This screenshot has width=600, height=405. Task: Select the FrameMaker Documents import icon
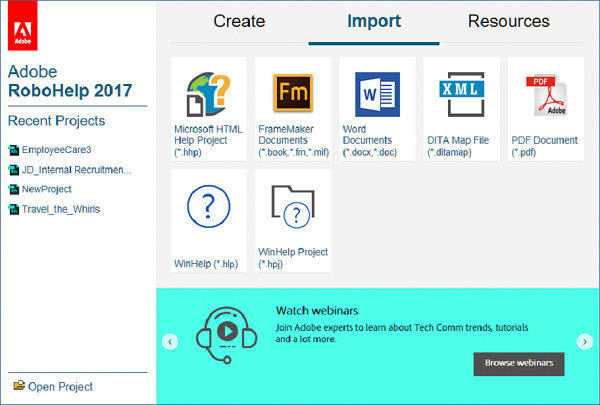(x=294, y=97)
